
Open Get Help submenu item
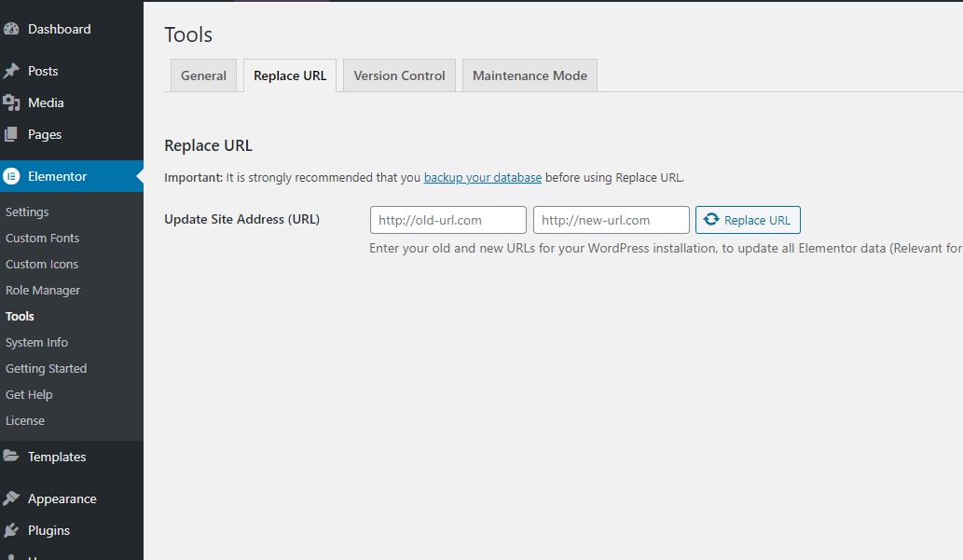click(x=29, y=394)
